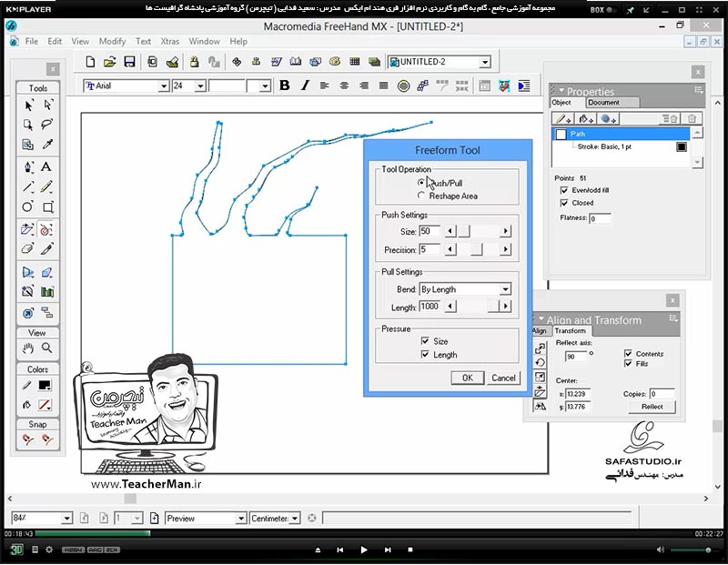This screenshot has width=728, height=565.
Task: Click the Save disk icon
Action: coord(129,62)
